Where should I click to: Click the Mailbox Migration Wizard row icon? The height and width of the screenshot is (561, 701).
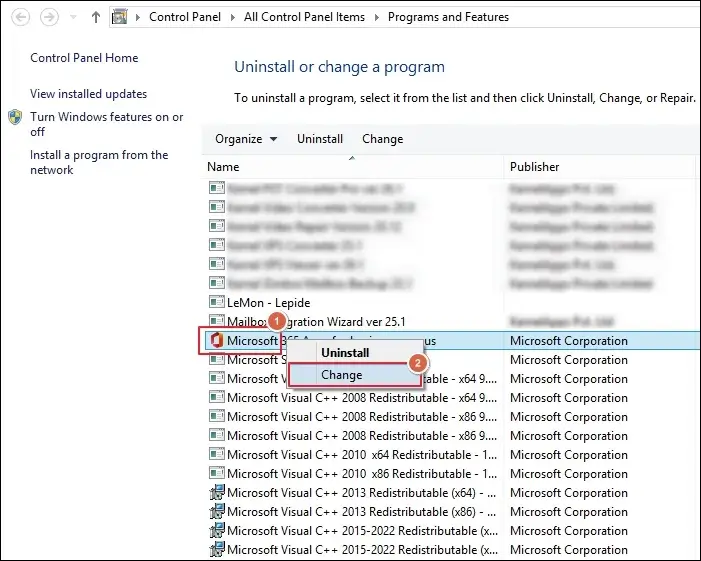click(217, 321)
